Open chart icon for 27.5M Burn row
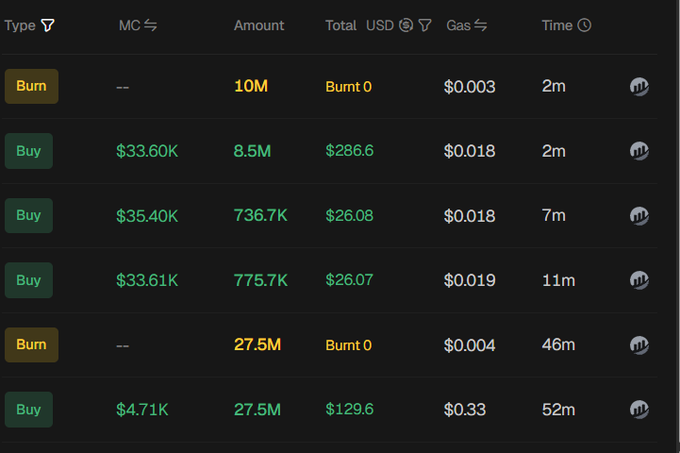The image size is (680, 453). pos(639,345)
